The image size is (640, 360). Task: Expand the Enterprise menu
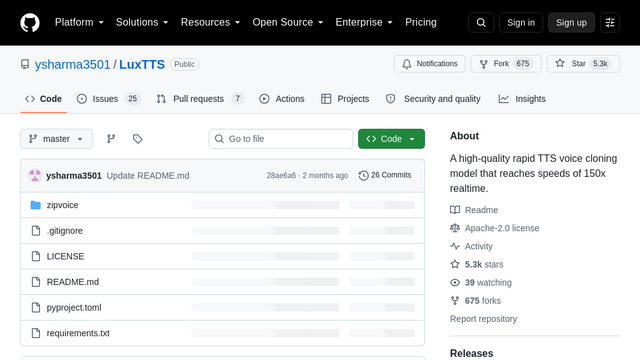pos(364,22)
